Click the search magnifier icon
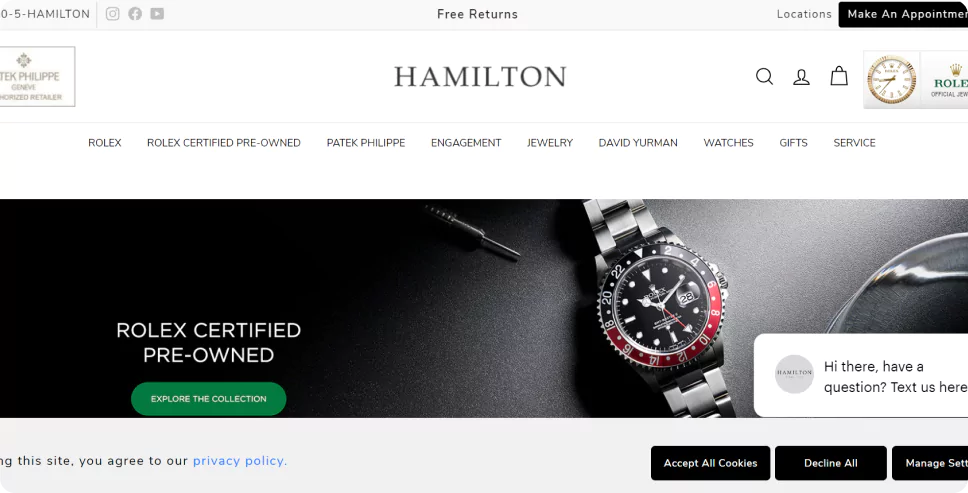 click(x=764, y=77)
